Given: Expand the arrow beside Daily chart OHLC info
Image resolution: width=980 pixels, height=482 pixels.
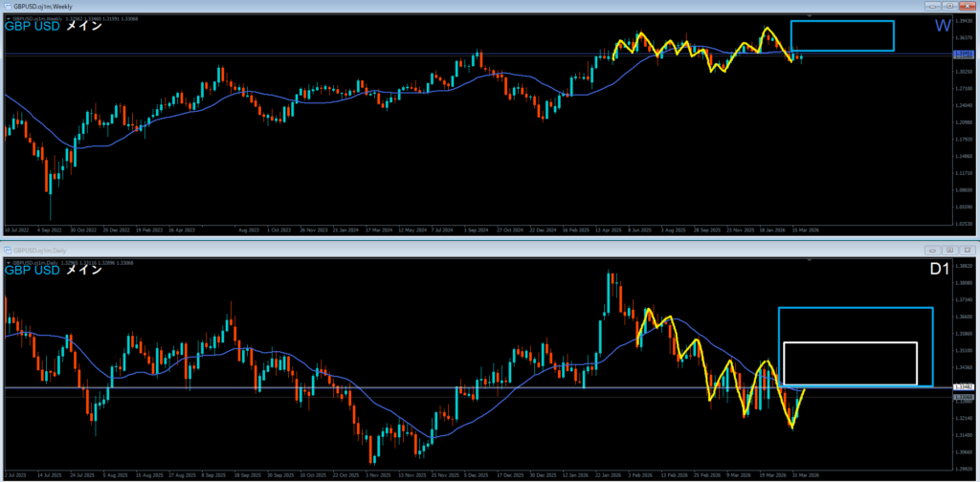Looking at the screenshot, I should coord(8,261).
